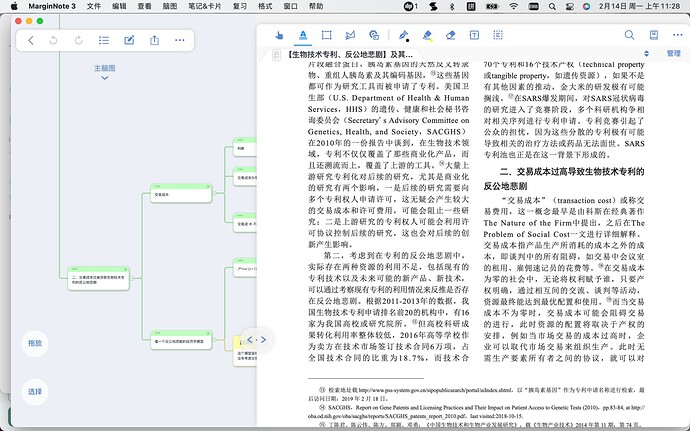The width and height of the screenshot is (690, 431).
Task: Open the 格式 menu
Action: coord(265,6)
